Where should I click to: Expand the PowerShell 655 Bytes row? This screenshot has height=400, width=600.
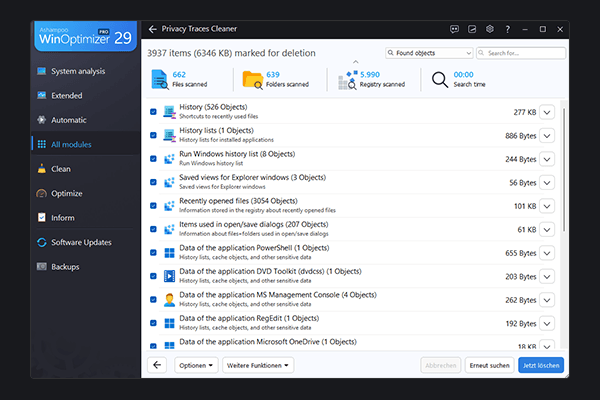tap(547, 253)
